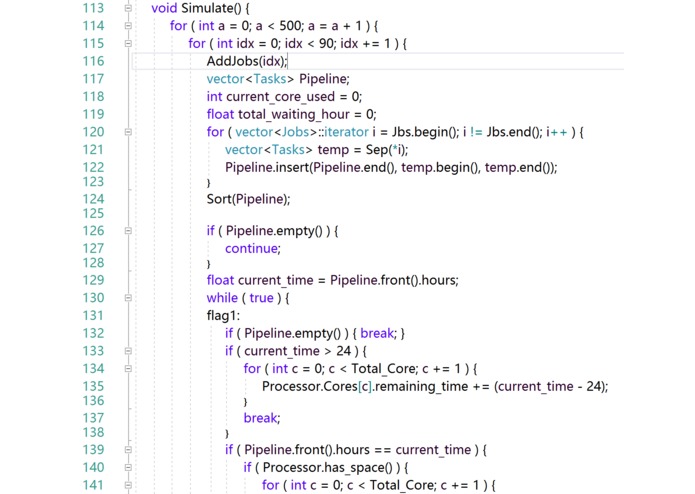The height and width of the screenshot is (494, 695).
Task: Collapse the current_time > 24 block at line 133
Action: coord(128,351)
